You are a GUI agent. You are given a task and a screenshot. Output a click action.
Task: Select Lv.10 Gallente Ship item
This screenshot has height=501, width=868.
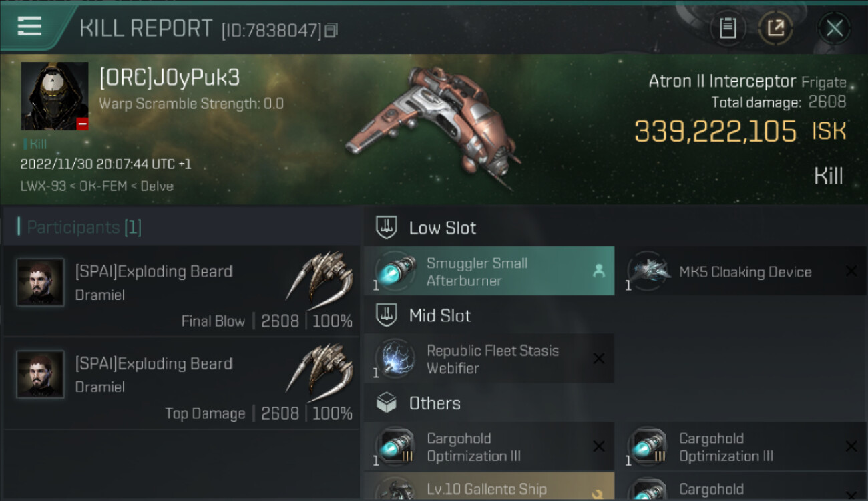[489, 488]
